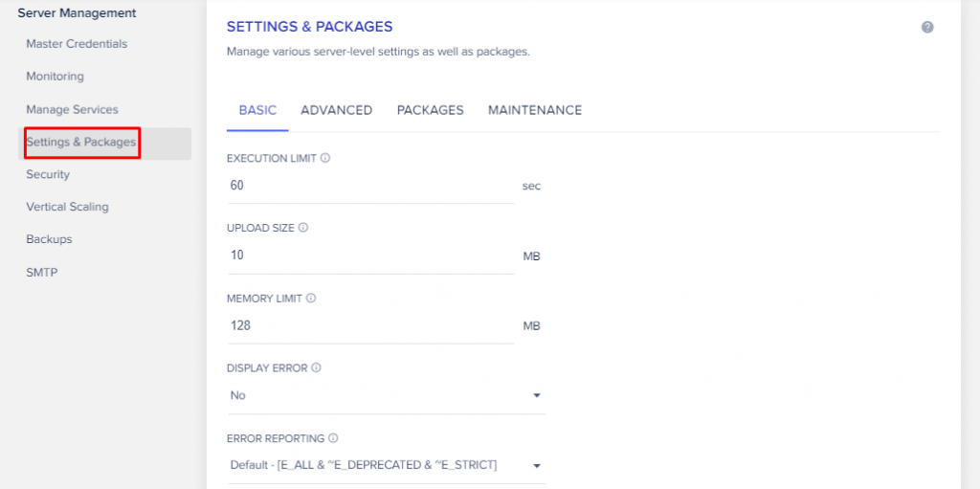This screenshot has height=489, width=980.
Task: Open the Display Error dropdown
Action: click(x=386, y=395)
